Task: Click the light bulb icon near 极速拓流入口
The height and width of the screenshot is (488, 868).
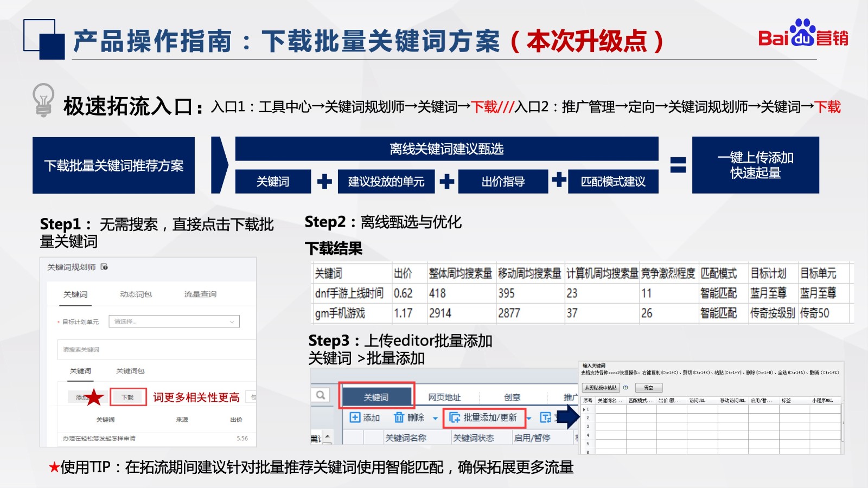Action: click(43, 101)
